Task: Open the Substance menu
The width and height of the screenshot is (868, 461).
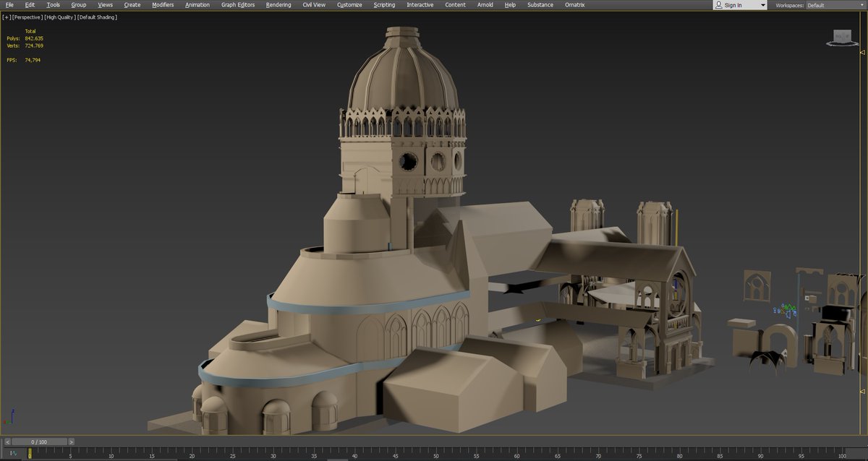Action: click(x=540, y=5)
